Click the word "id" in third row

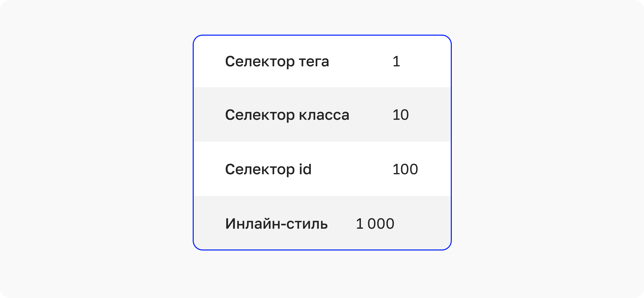305,169
